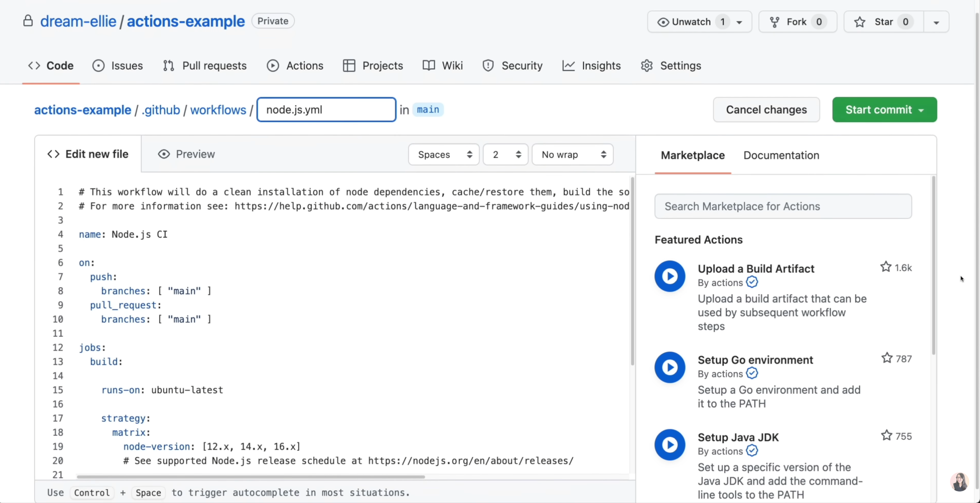Open the No wrap mode dropdown
Screen dimensions: 980x503
(x=572, y=155)
